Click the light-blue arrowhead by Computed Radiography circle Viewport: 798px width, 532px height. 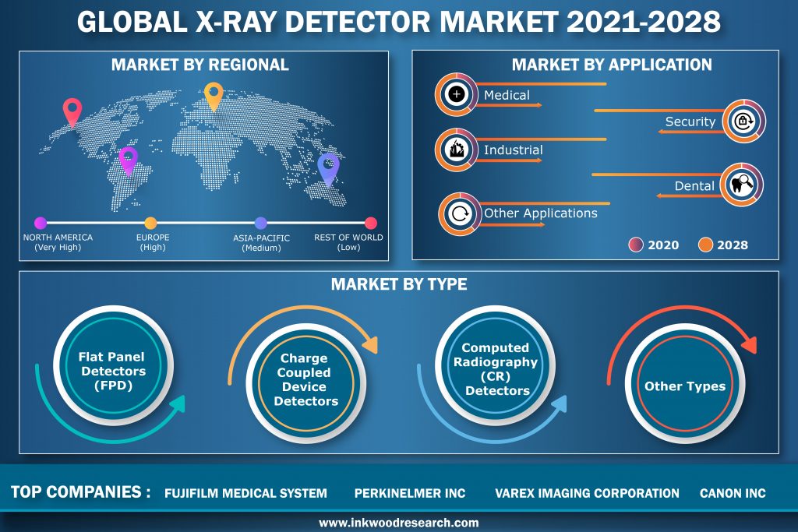coord(558,405)
